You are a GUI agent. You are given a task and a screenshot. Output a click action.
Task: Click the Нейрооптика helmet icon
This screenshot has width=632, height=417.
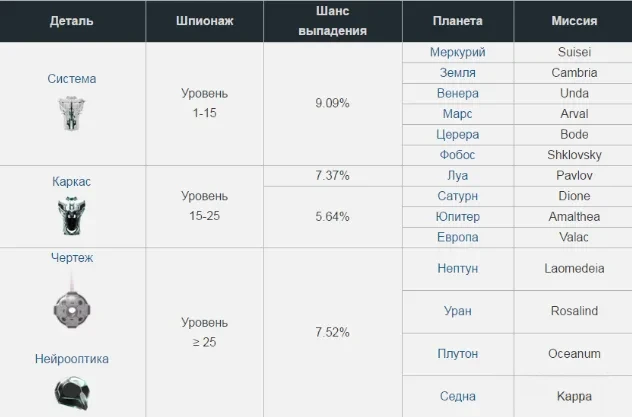[x=72, y=393]
